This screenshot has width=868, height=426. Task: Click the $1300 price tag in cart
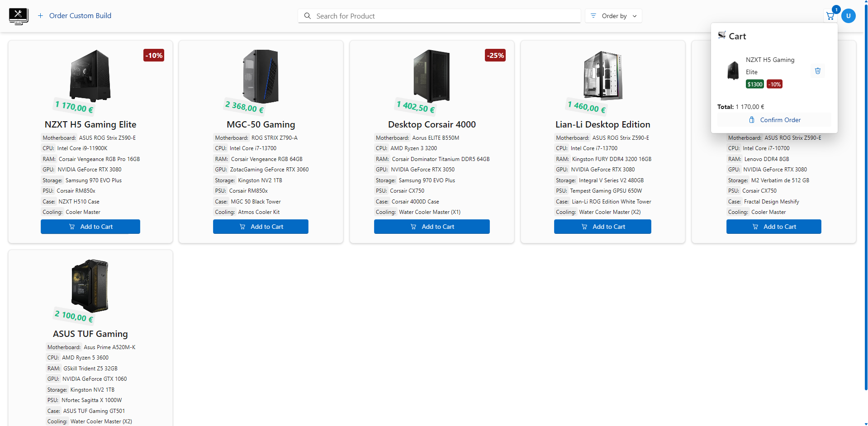point(755,84)
